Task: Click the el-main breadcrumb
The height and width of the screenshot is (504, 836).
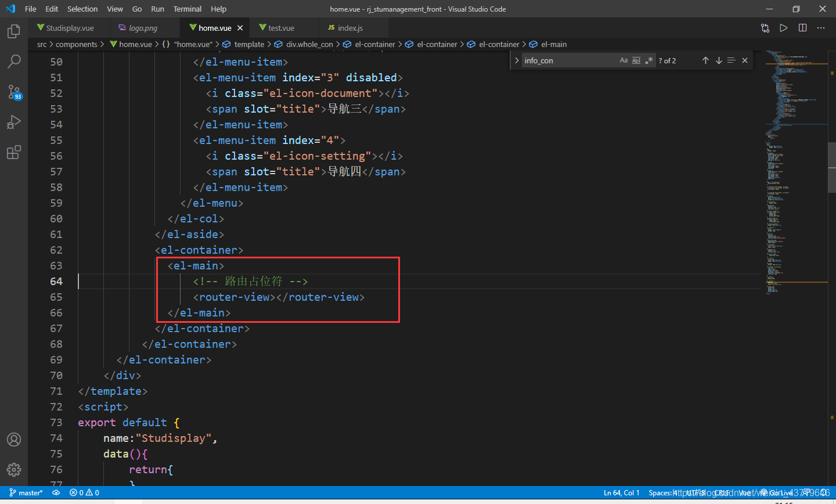Action: (548, 44)
